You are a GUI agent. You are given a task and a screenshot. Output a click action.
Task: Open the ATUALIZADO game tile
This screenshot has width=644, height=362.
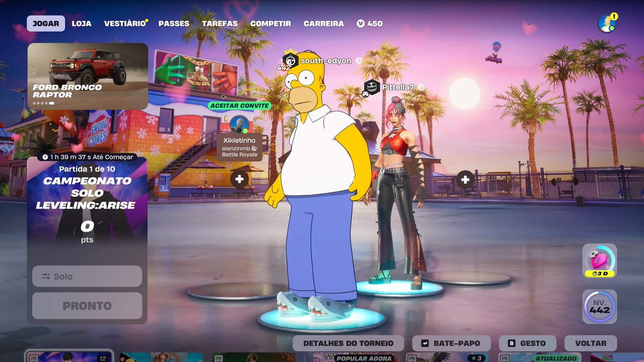pos(539,357)
